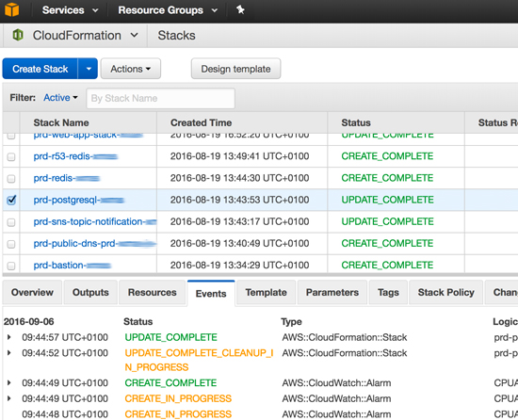Expand the 09:44:57 UPDATE_COMPLETE event
Screen dimensions: 518x420
(x=9, y=337)
